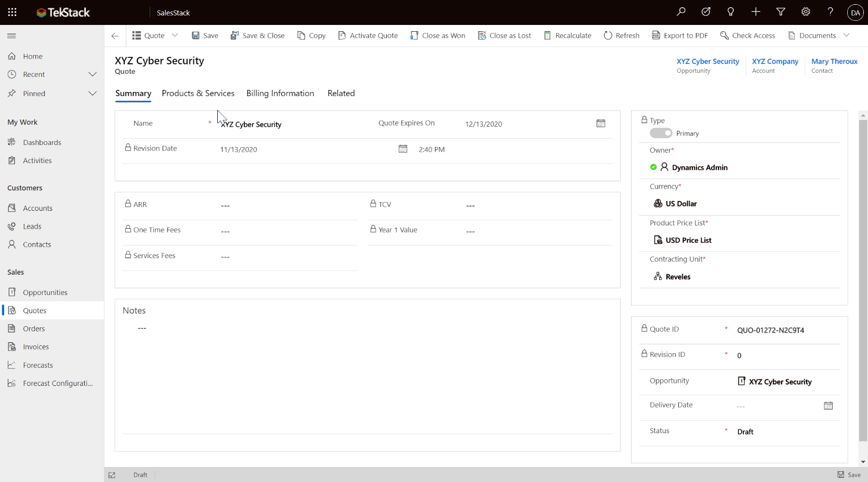Click Export to PDF
Viewport: 868px width, 482px height.
coord(680,35)
